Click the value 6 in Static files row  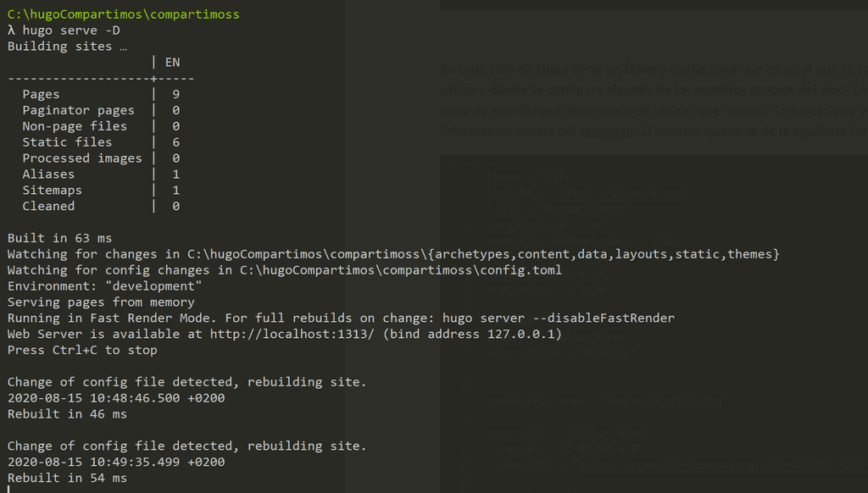(176, 142)
